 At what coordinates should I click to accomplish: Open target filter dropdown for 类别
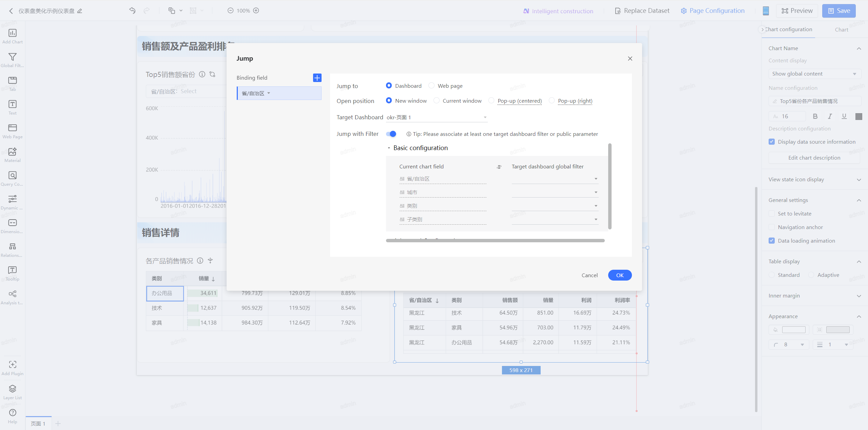(555, 206)
